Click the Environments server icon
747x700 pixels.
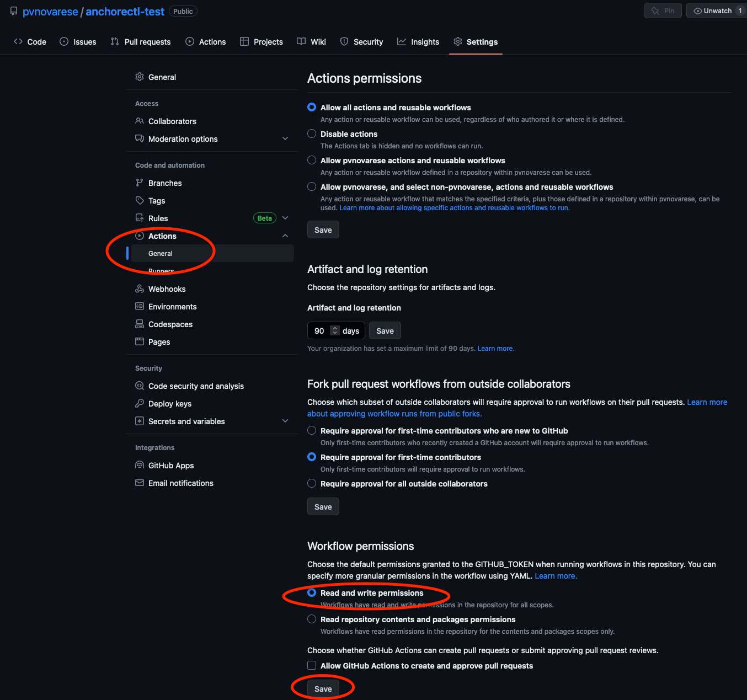[140, 307]
